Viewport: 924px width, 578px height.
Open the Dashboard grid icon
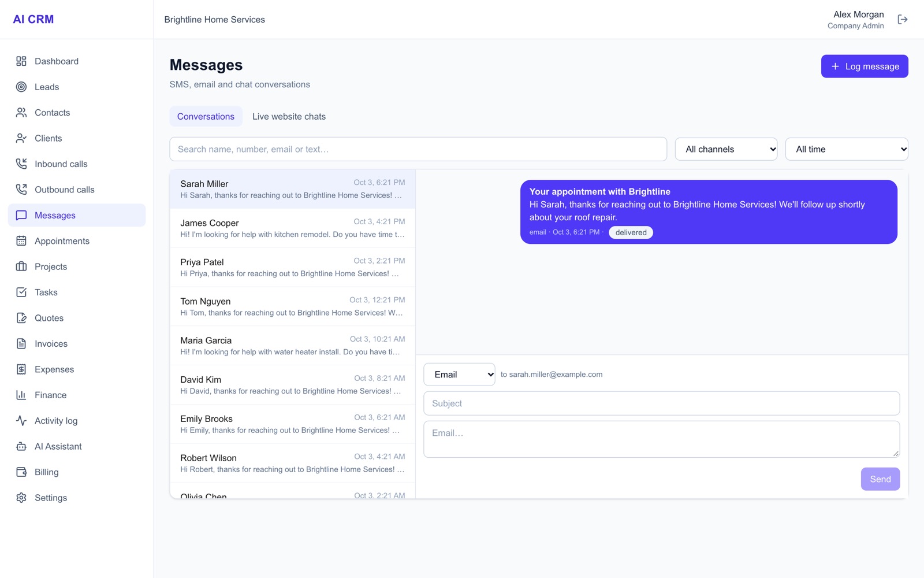[21, 61]
